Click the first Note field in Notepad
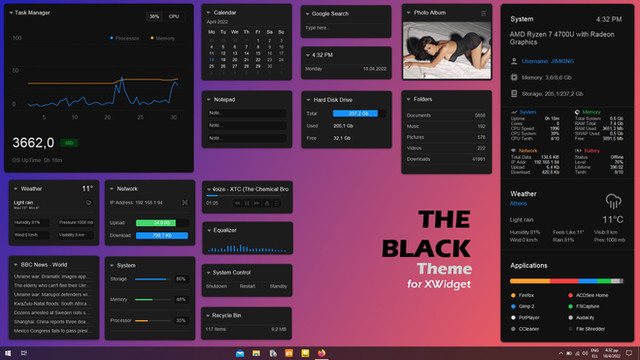 (247, 113)
